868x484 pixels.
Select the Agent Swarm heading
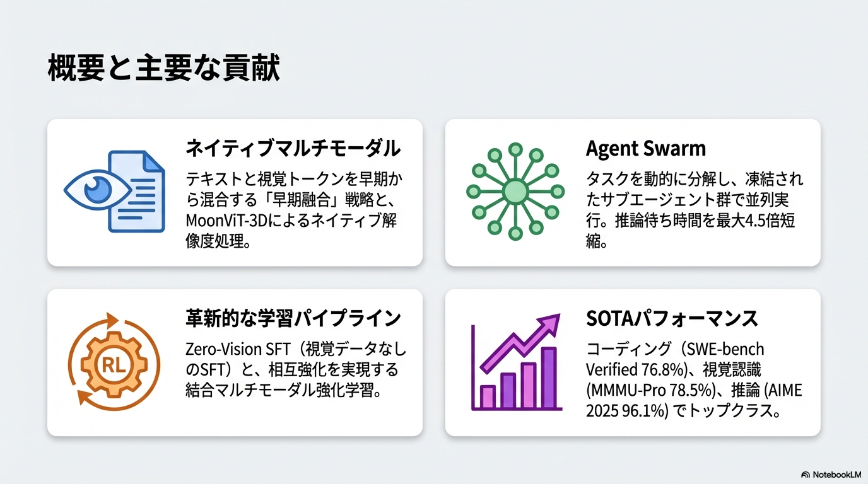tap(645, 149)
